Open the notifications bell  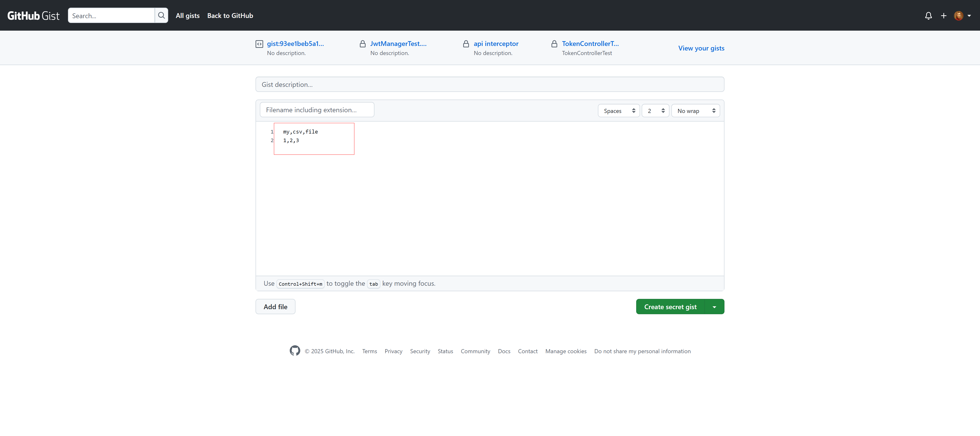pyautogui.click(x=928, y=16)
